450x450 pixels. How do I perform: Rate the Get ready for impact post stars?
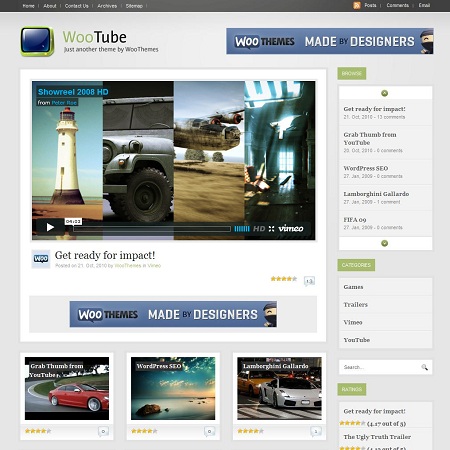click(283, 279)
